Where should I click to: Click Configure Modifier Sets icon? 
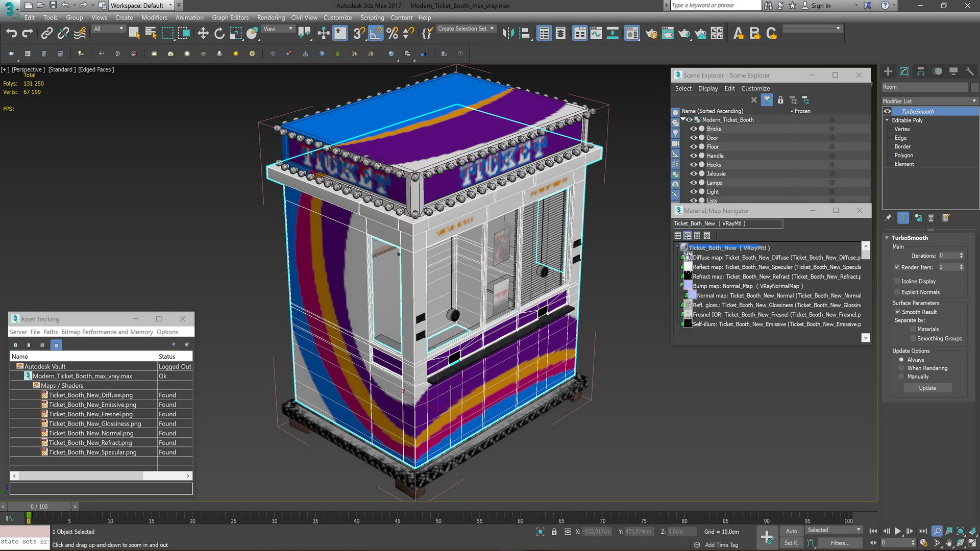tap(946, 218)
